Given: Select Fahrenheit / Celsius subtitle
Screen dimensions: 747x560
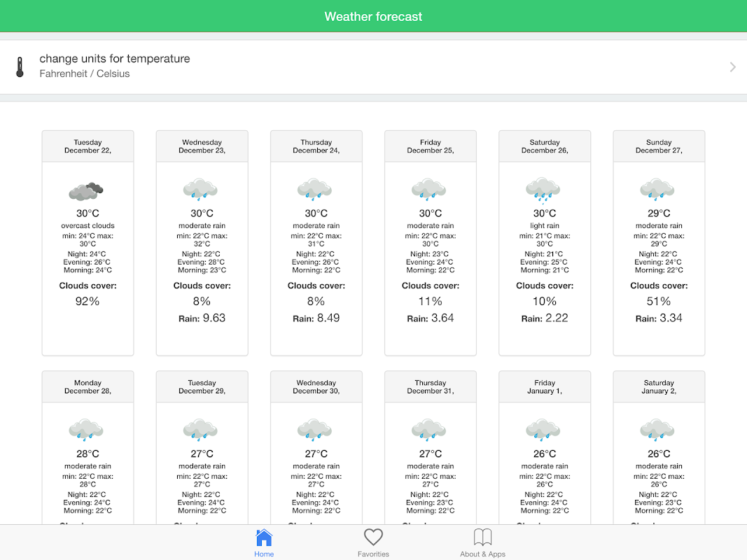Looking at the screenshot, I should click(84, 73).
